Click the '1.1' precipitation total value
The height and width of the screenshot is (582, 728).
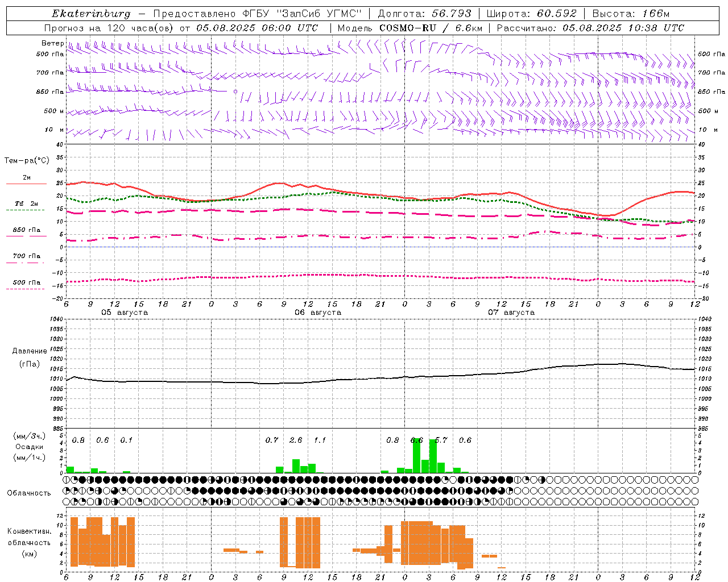tap(320, 440)
